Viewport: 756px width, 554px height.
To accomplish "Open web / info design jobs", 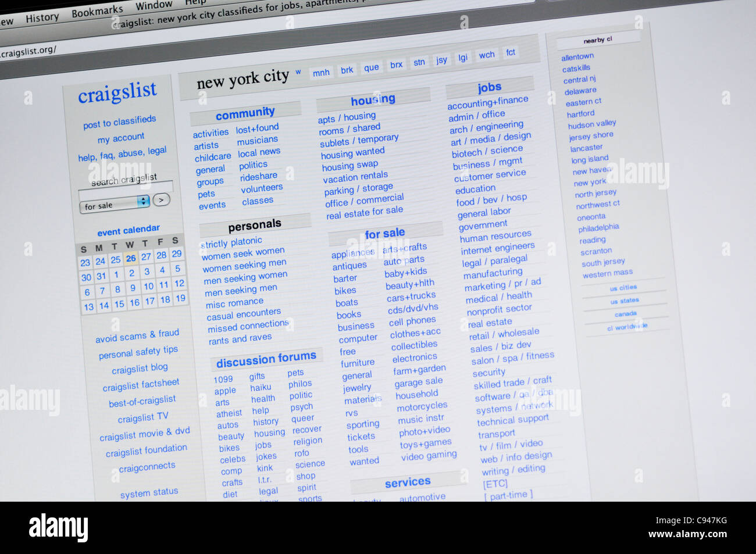I will pos(516,458).
